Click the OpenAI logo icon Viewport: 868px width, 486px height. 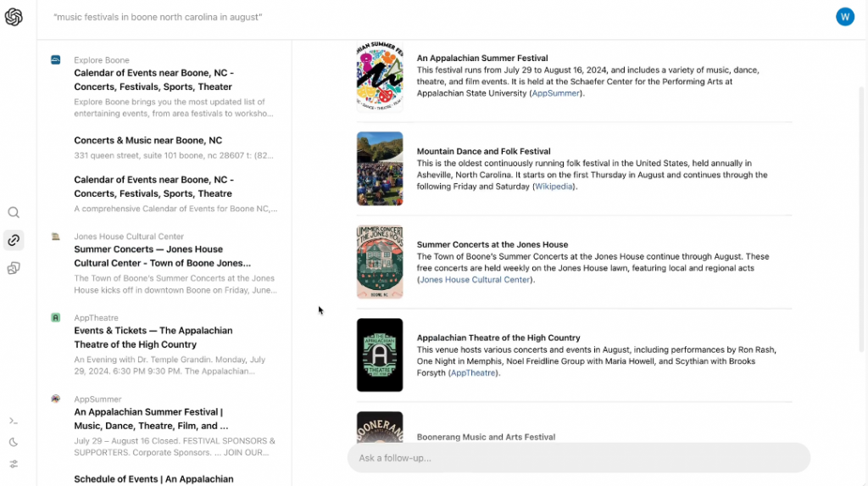tap(14, 17)
